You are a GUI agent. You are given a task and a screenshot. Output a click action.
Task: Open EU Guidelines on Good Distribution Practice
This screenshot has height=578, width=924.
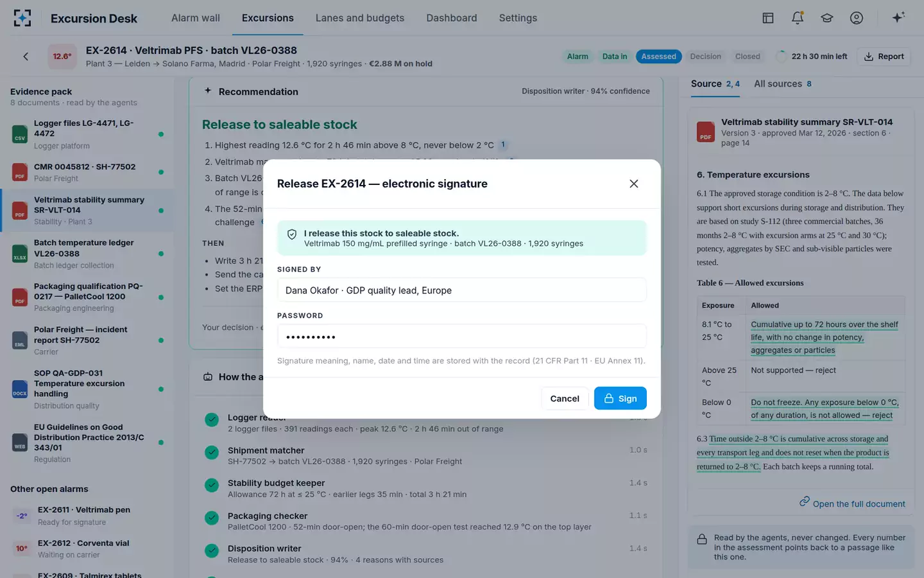(x=87, y=443)
